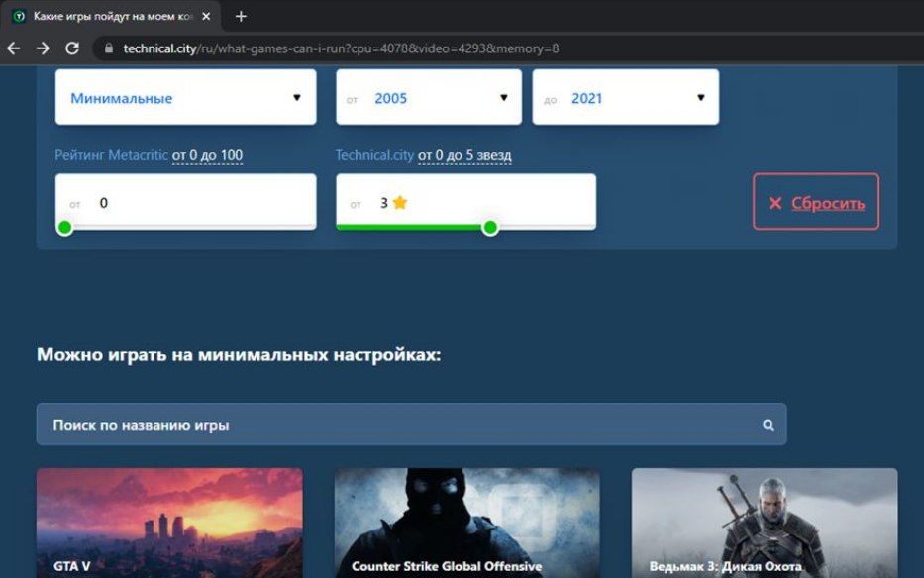
Task: Open the GTA V game card
Action: pyautogui.click(x=169, y=524)
